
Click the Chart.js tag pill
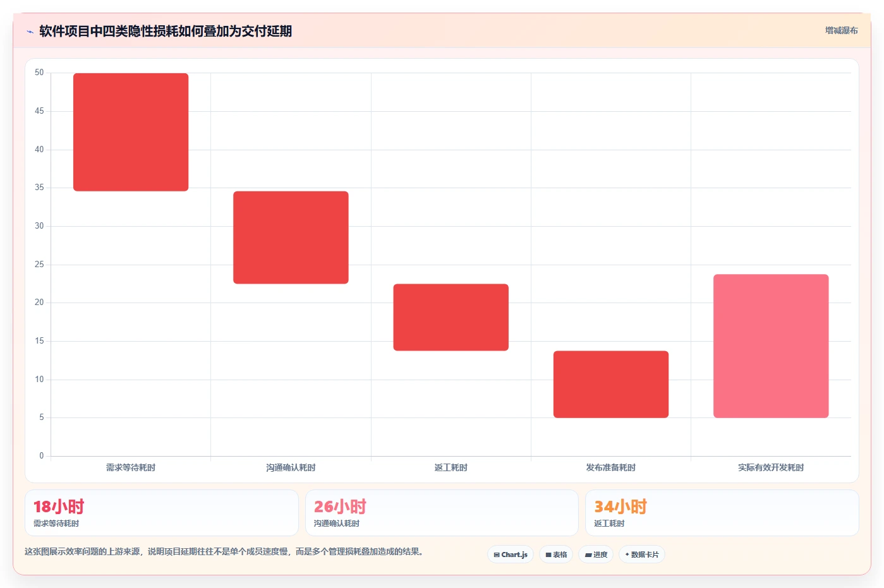coord(511,555)
